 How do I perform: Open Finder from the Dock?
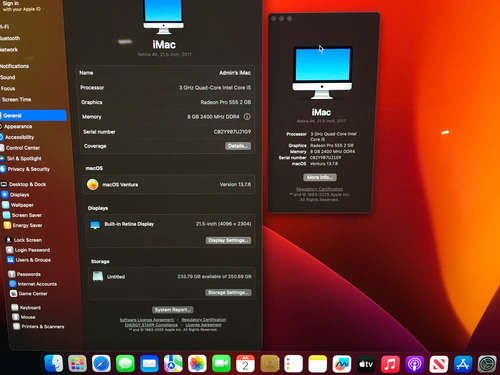coord(54,363)
